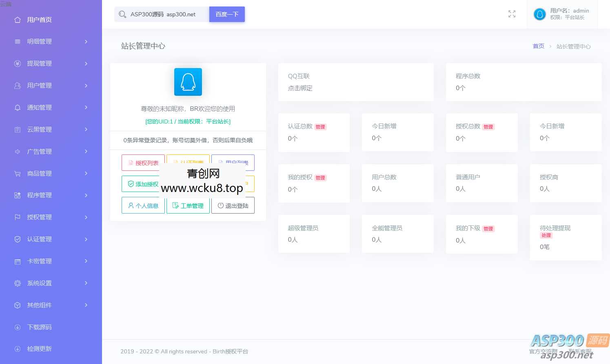The width and height of the screenshot is (610, 364).
Task: Click the QQ penguin avatar at top right
Action: click(539, 14)
